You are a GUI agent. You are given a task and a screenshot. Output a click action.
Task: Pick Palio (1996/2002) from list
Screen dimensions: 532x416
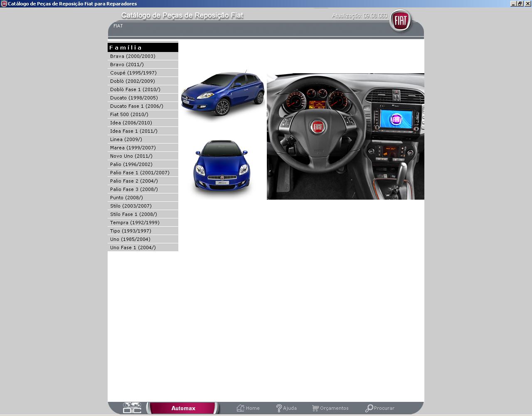tap(143, 164)
